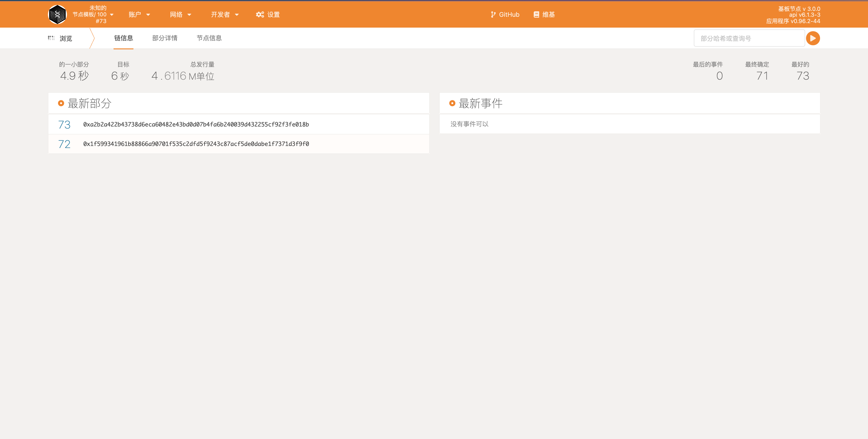This screenshot has height=439, width=868.
Task: Click the 浏览 grid icon
Action: [x=51, y=38]
